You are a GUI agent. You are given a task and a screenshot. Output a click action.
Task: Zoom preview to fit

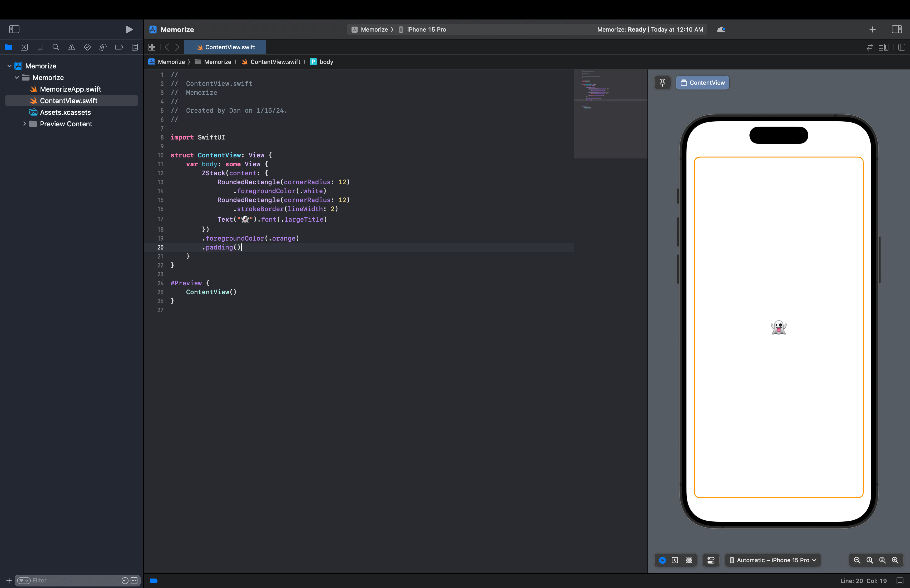883,560
